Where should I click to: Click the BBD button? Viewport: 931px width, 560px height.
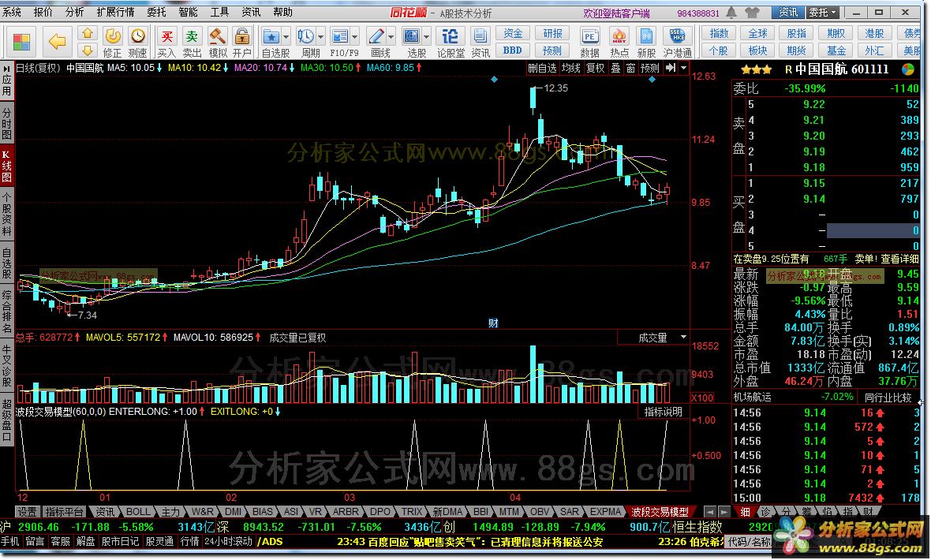coord(513,50)
